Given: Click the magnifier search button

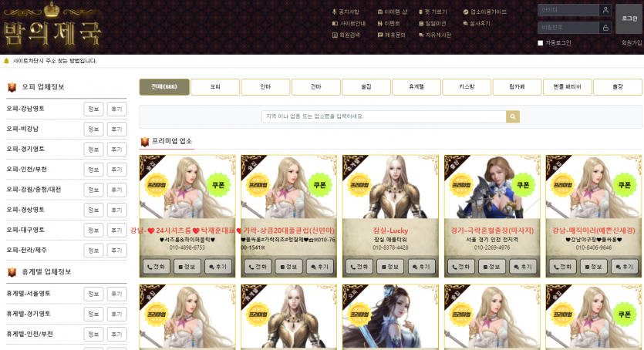Looking at the screenshot, I should pyautogui.click(x=513, y=116).
